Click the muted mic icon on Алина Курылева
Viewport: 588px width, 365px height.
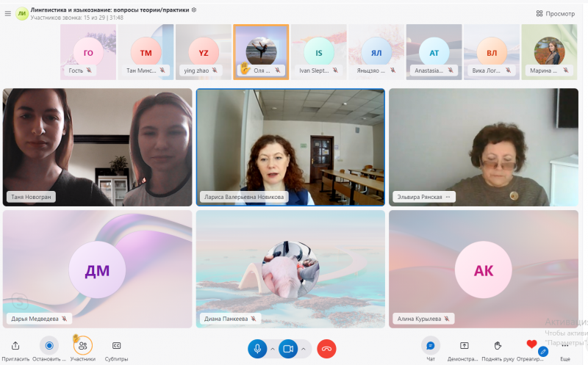click(447, 319)
